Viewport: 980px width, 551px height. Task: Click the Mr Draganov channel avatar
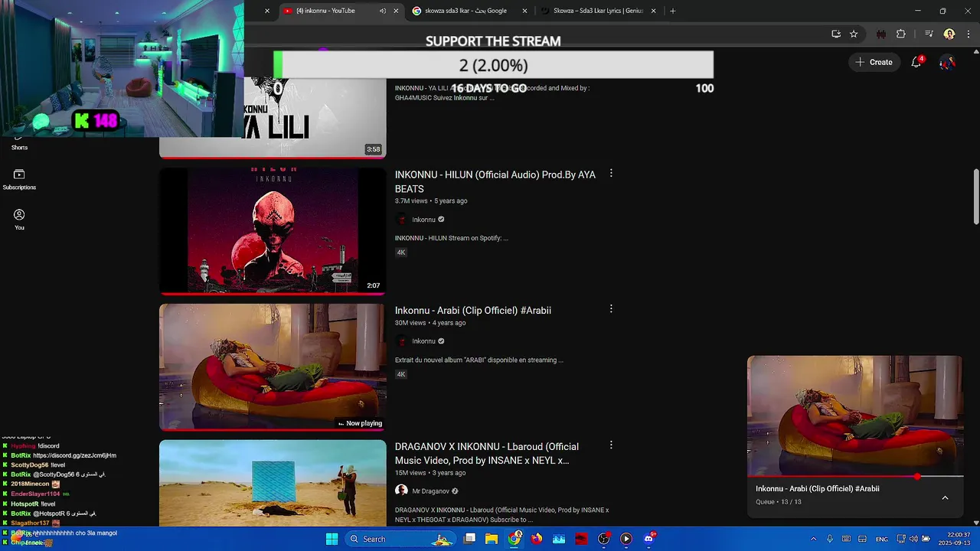(x=401, y=491)
